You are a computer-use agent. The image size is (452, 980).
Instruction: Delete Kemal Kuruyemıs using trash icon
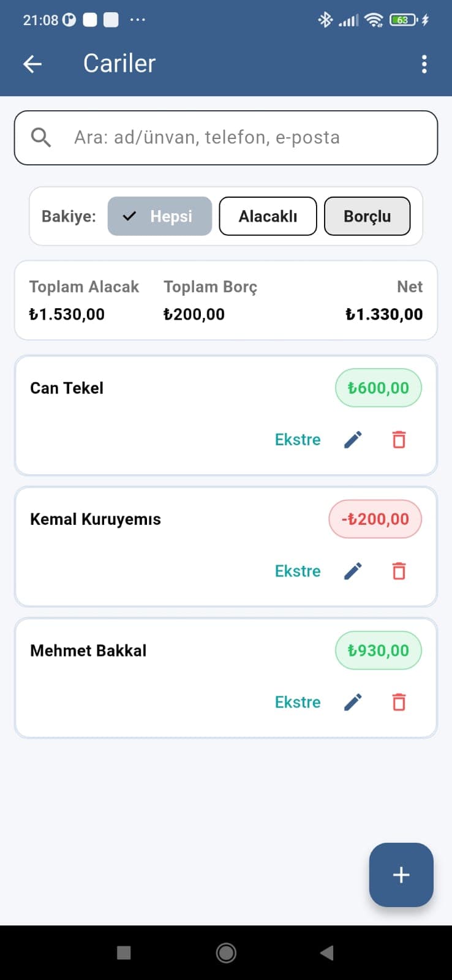[x=399, y=571]
